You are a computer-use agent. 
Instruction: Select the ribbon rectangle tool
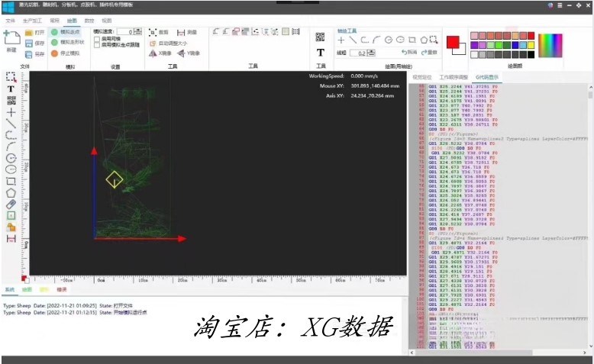(x=412, y=40)
